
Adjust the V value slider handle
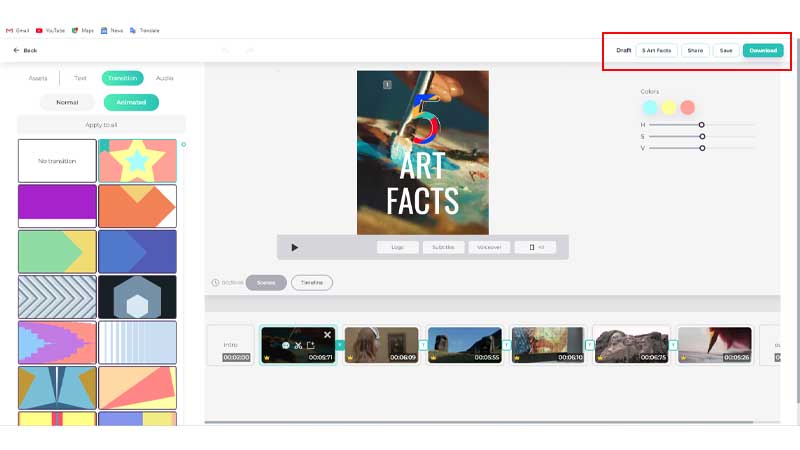702,148
